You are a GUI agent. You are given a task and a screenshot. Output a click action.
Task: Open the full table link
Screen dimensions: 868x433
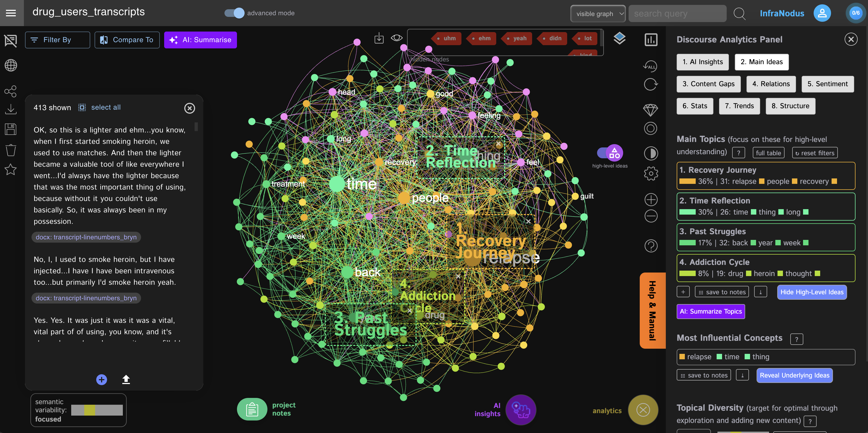coord(768,153)
